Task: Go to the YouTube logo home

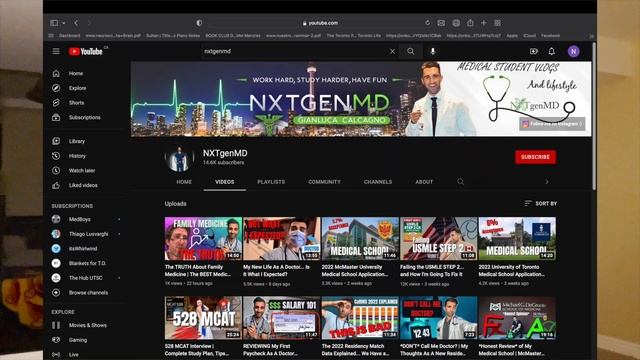Action: pyautogui.click(x=86, y=51)
